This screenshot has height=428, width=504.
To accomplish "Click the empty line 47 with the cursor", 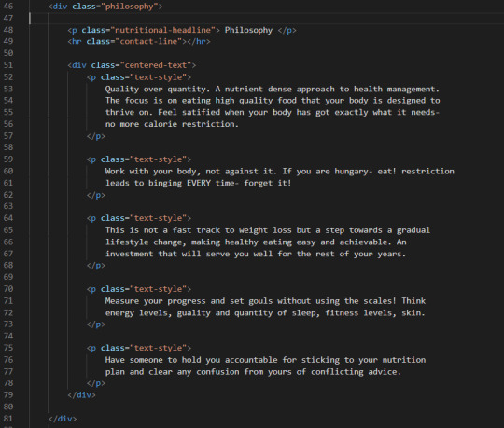I will click(267, 19).
